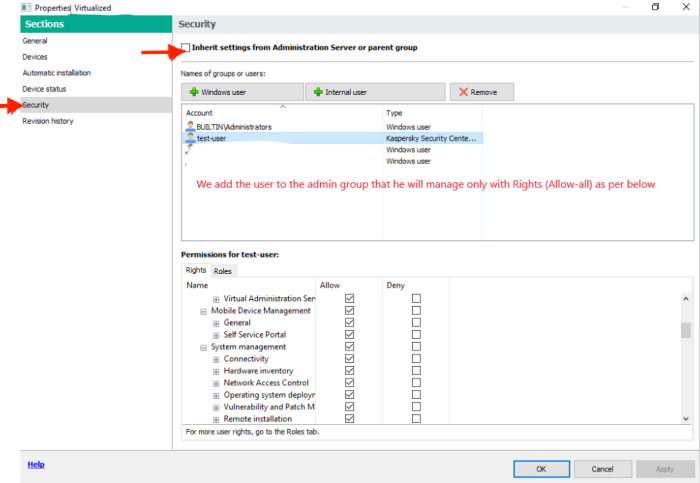Check Deny for Network Access Control
700x483 pixels.
[x=416, y=383]
